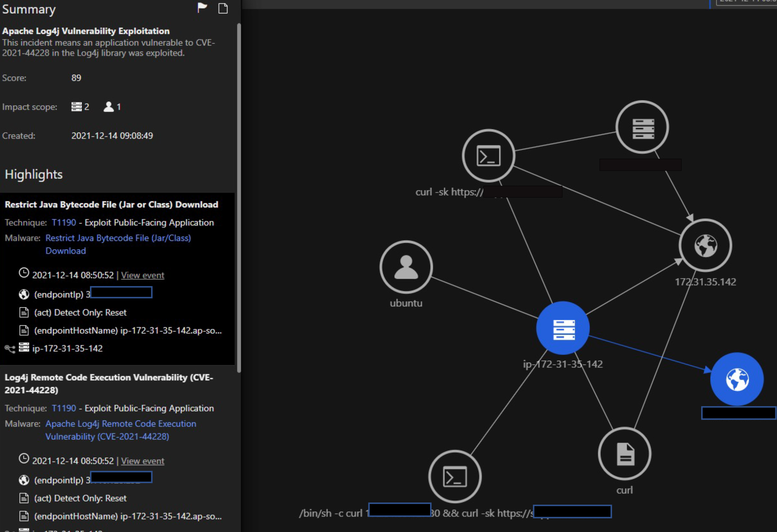Click the flag icon in the Summary header

coord(202,8)
